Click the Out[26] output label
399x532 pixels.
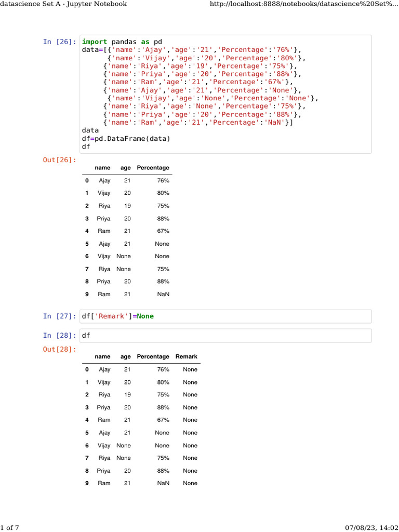click(x=60, y=160)
